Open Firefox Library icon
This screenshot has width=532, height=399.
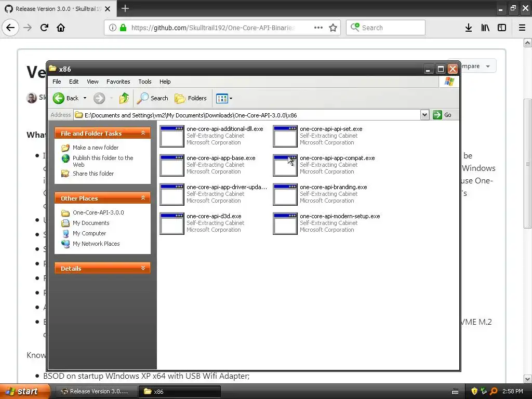(x=485, y=28)
